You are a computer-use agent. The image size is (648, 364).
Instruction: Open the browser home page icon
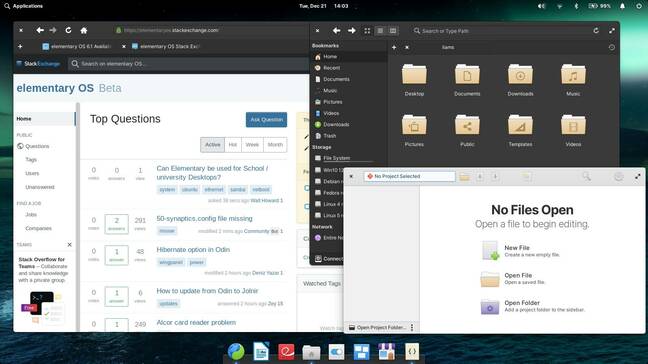pos(84,30)
